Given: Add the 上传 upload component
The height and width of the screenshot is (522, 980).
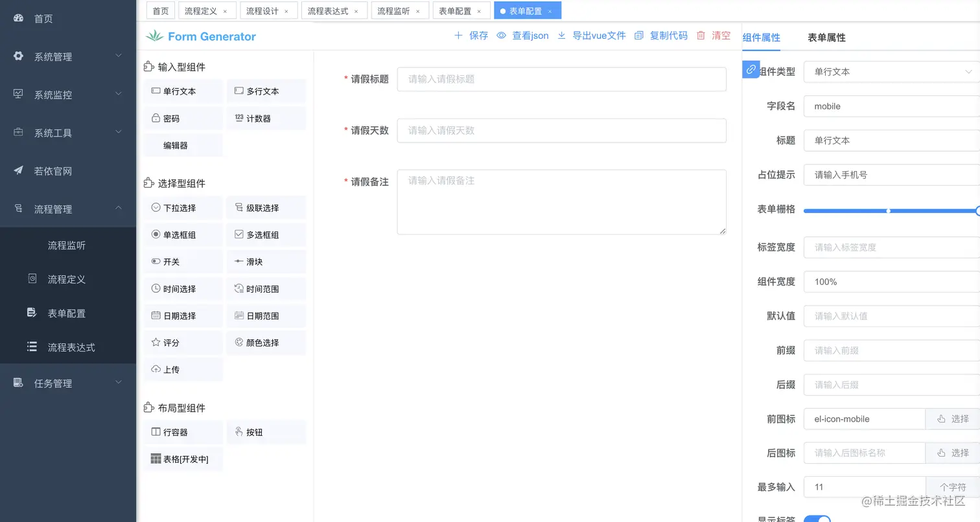Looking at the screenshot, I should click(x=183, y=370).
